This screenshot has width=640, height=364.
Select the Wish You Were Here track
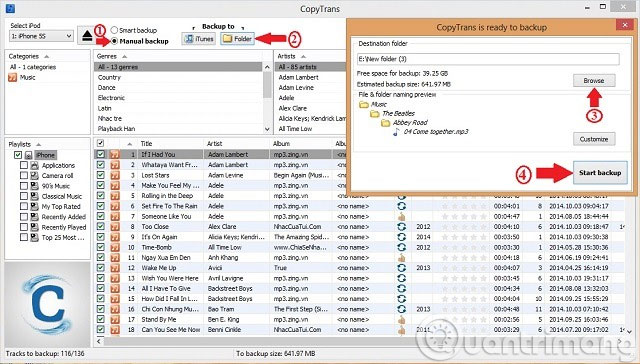coord(170,278)
